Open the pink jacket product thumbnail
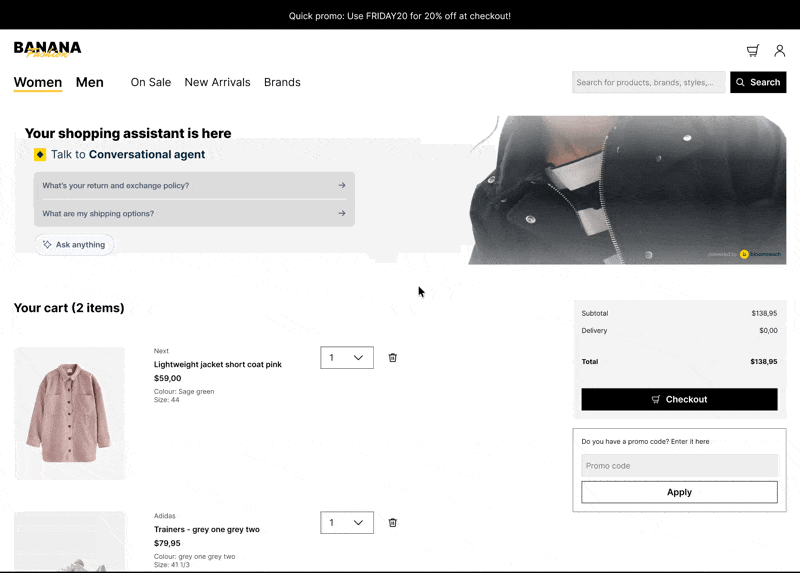800x573 pixels. click(69, 413)
